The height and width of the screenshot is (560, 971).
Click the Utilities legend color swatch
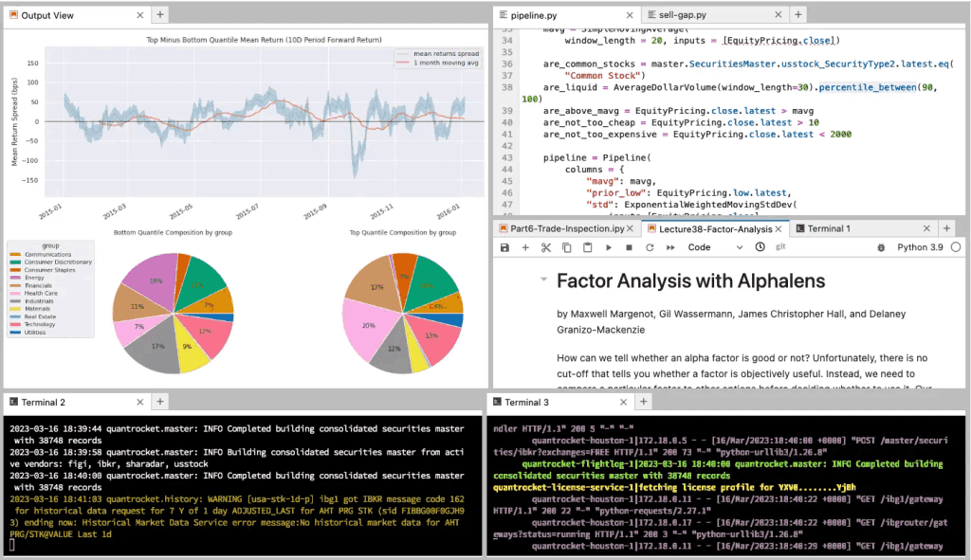click(x=15, y=333)
